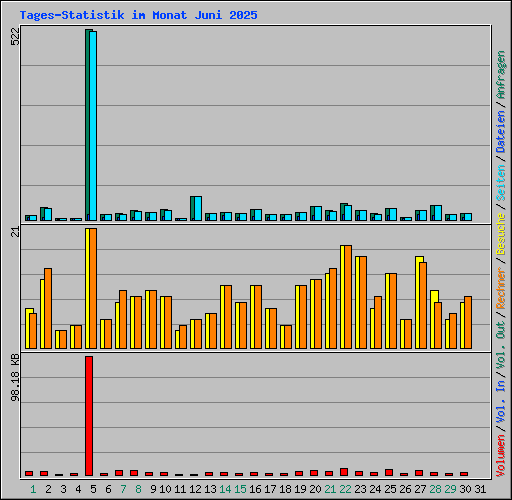Image resolution: width=512 pixels, height=500 pixels.
Task: Click the orange bar for day 19
Action: point(303,317)
